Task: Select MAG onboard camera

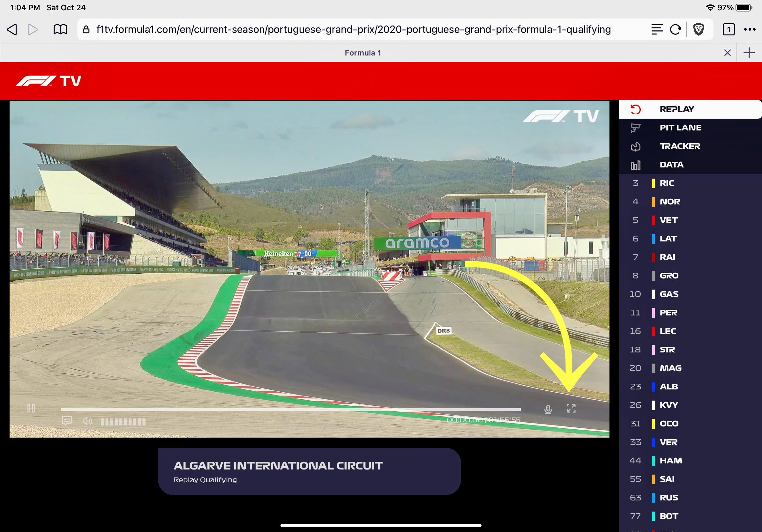Action: [x=690, y=368]
